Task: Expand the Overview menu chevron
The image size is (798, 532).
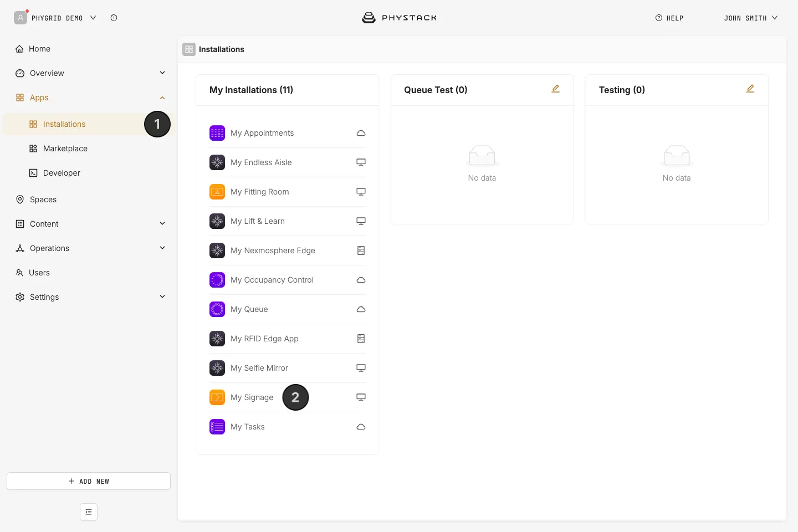Action: pyautogui.click(x=162, y=73)
